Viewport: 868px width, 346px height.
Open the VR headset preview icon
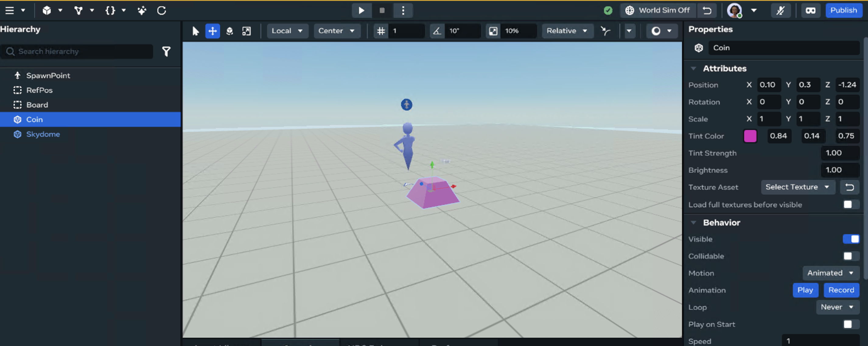(810, 10)
